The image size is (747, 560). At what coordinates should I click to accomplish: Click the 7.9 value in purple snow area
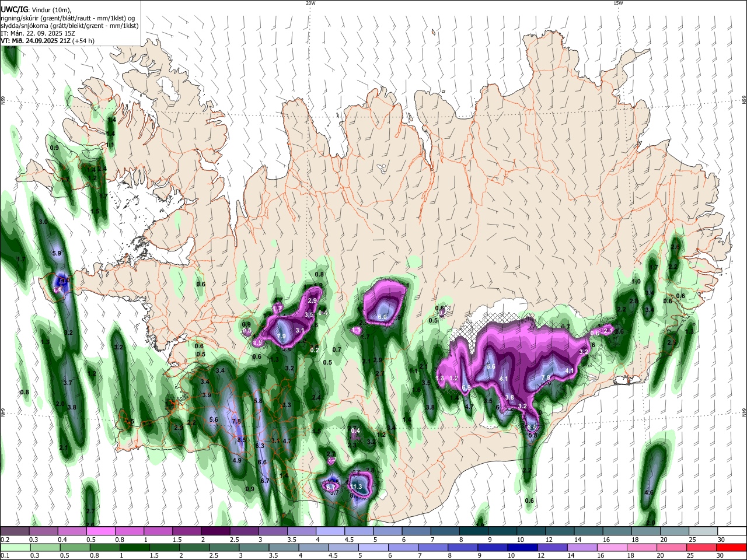(x=281, y=337)
